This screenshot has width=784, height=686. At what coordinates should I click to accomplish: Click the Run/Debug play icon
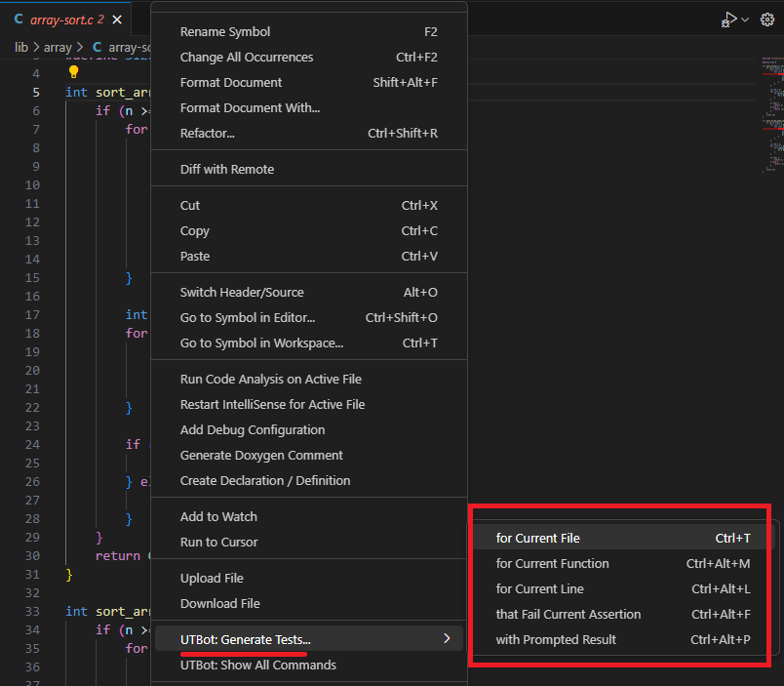[728, 20]
